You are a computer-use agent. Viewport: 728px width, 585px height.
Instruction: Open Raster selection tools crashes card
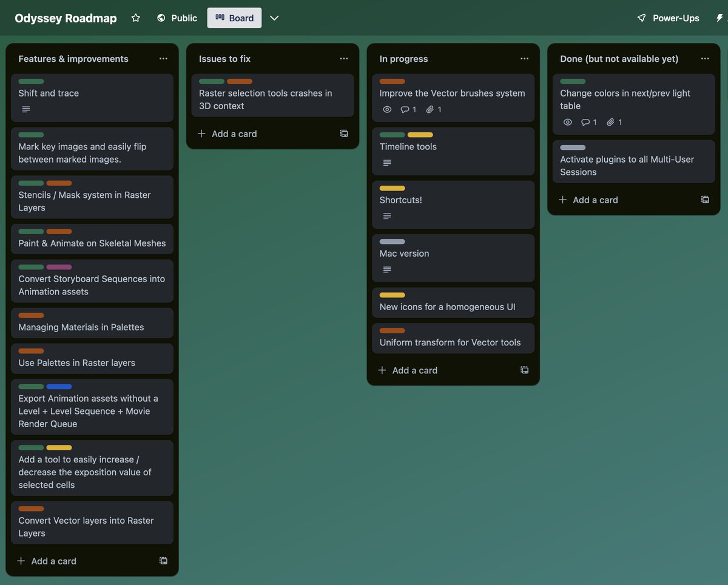(273, 95)
